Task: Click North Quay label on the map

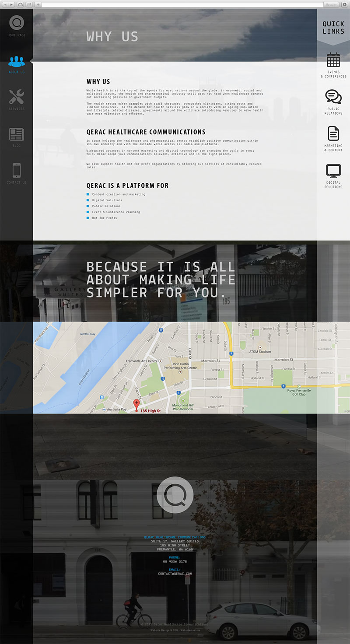Action: tap(87, 334)
